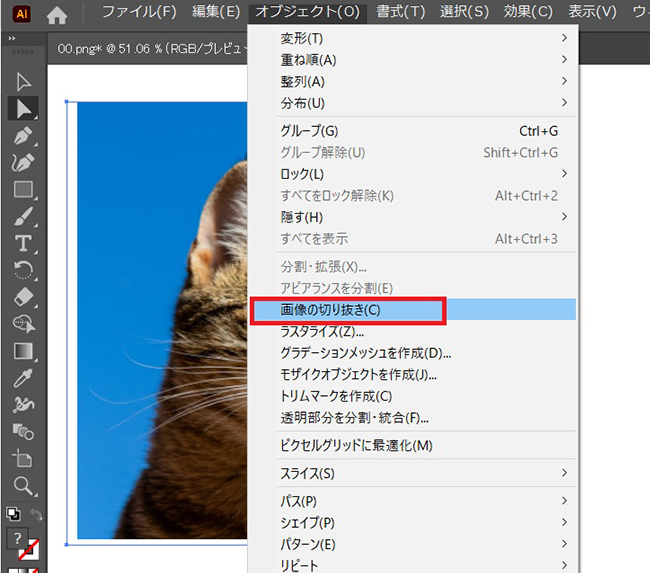Choose グループ解除(U) menu entry
The height and width of the screenshot is (573, 650).
coord(413,152)
